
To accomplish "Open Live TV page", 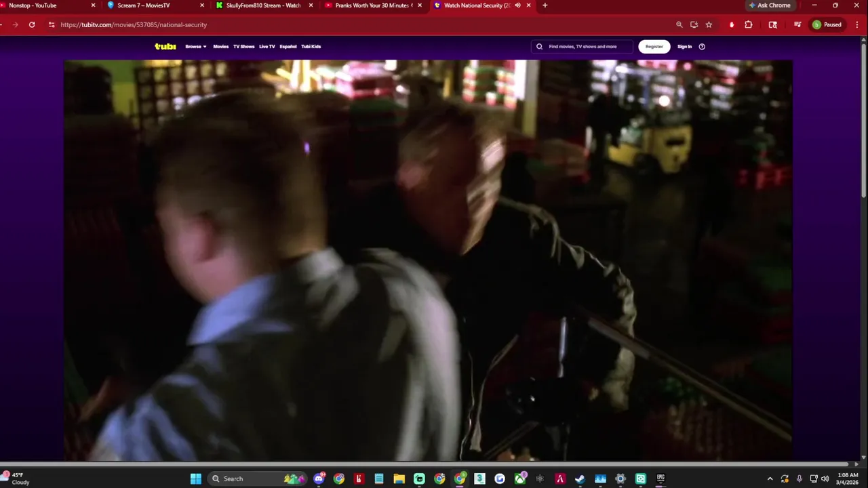I will [x=267, y=47].
